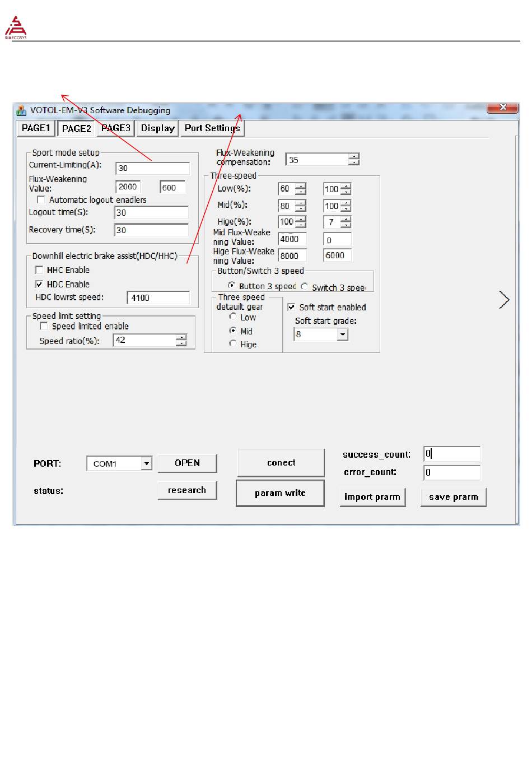Adjust the Mid(%) second spinner showing 100
Screen dimensions: 532x772
click(346, 206)
